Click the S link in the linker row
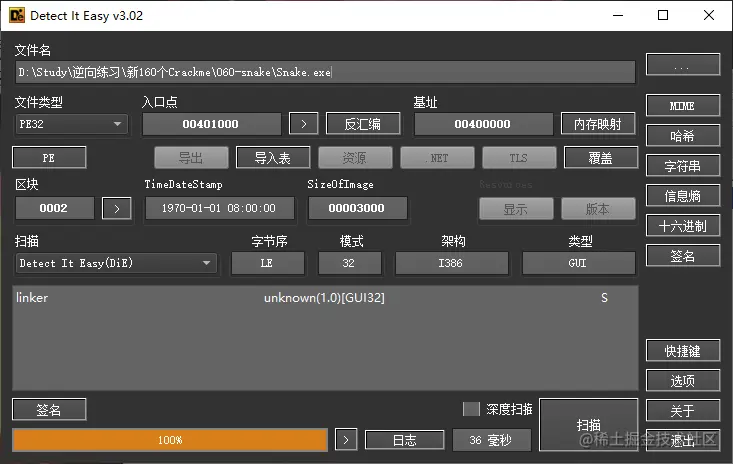Screen dimensions: 733x464 click(604, 298)
